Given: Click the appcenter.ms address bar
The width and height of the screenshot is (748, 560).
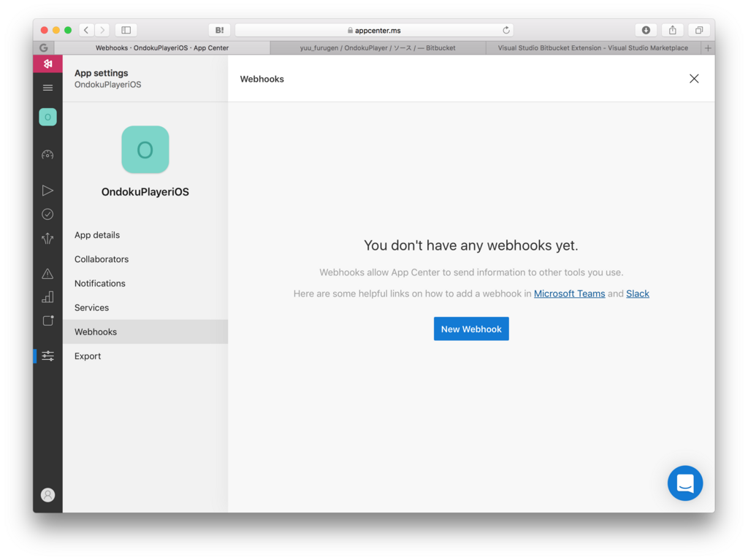Looking at the screenshot, I should coord(374,30).
